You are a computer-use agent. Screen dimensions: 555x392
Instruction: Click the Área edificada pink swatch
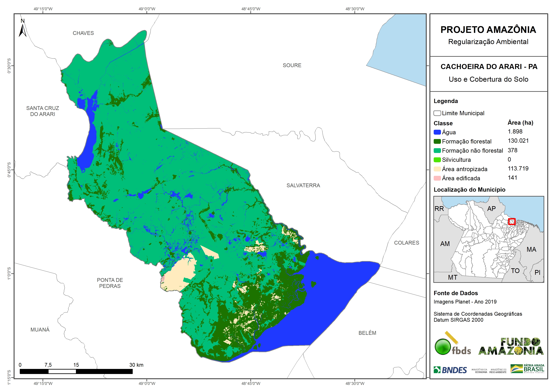point(437,178)
